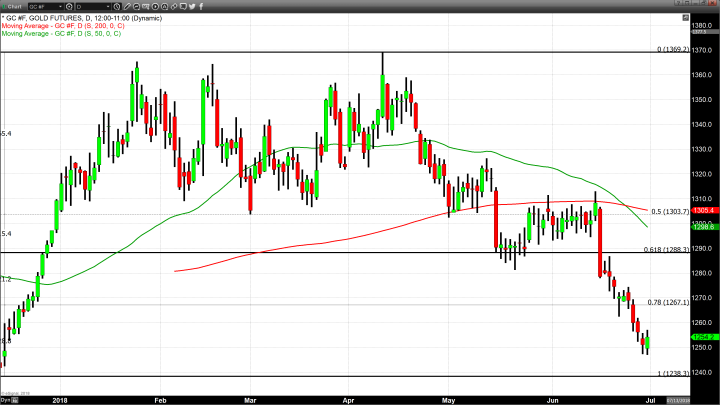
Task: Click the green 1298.6 price marker
Action: click(x=704, y=227)
